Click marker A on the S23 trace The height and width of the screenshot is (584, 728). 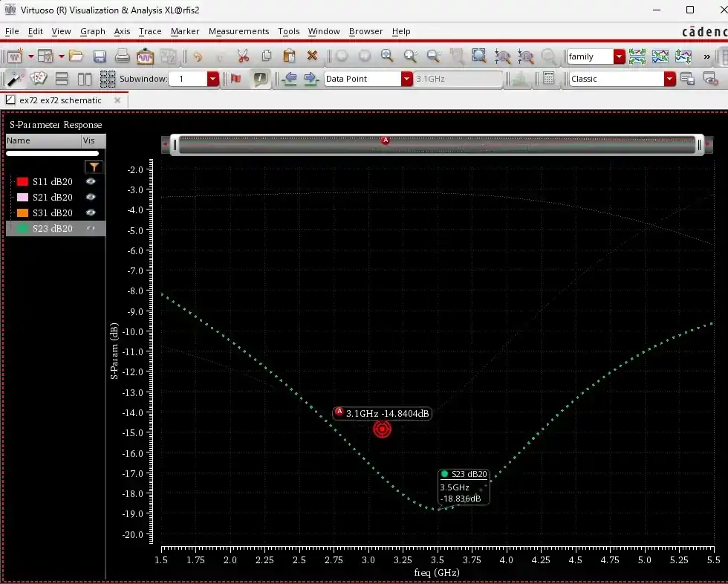coord(382,429)
